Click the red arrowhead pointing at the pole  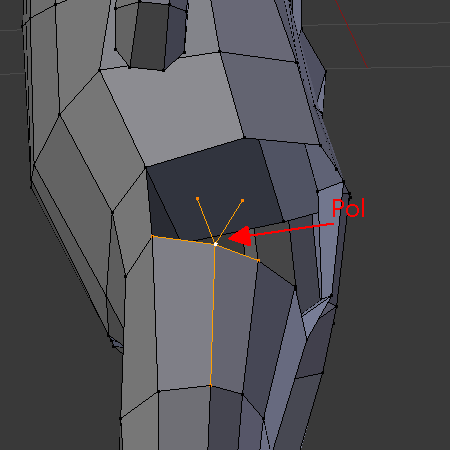[240, 236]
